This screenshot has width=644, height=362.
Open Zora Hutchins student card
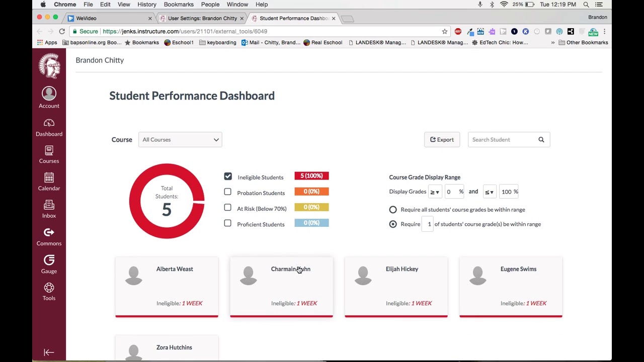click(167, 348)
